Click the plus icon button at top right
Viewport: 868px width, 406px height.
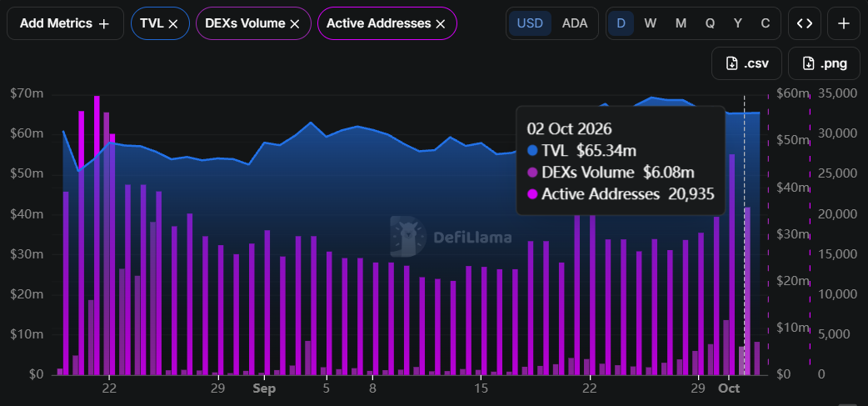(x=844, y=23)
